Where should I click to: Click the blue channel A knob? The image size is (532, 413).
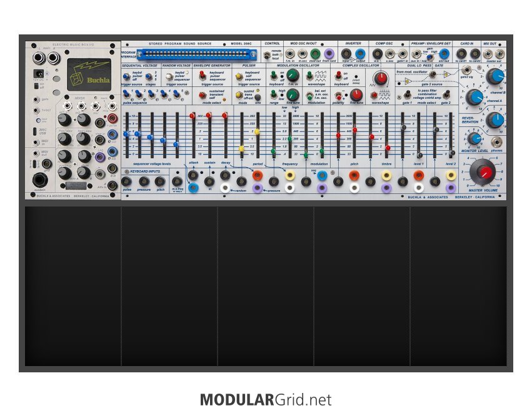click(x=475, y=98)
